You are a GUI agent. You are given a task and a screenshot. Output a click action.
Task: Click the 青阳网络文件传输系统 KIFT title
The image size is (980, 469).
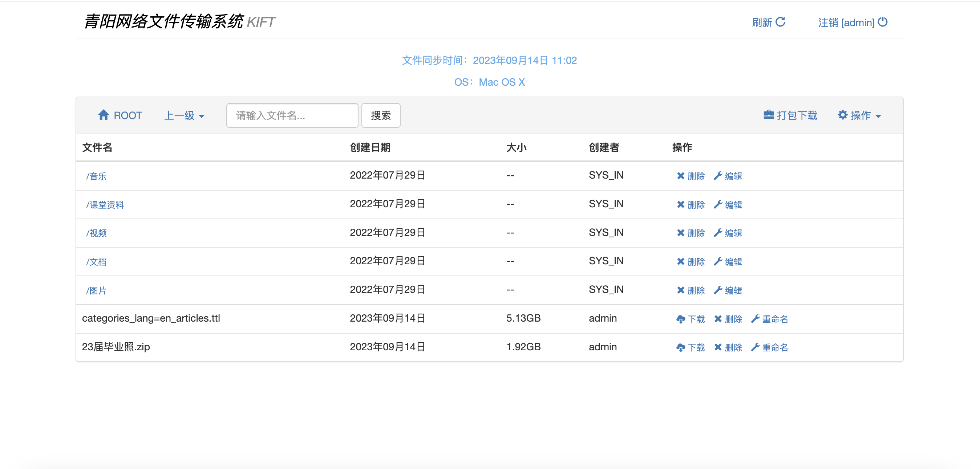[179, 22]
